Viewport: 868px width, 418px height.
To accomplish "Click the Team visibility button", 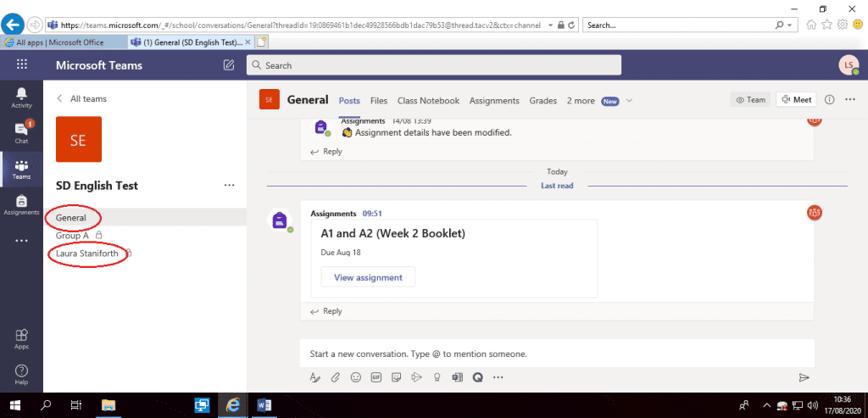I will point(750,100).
